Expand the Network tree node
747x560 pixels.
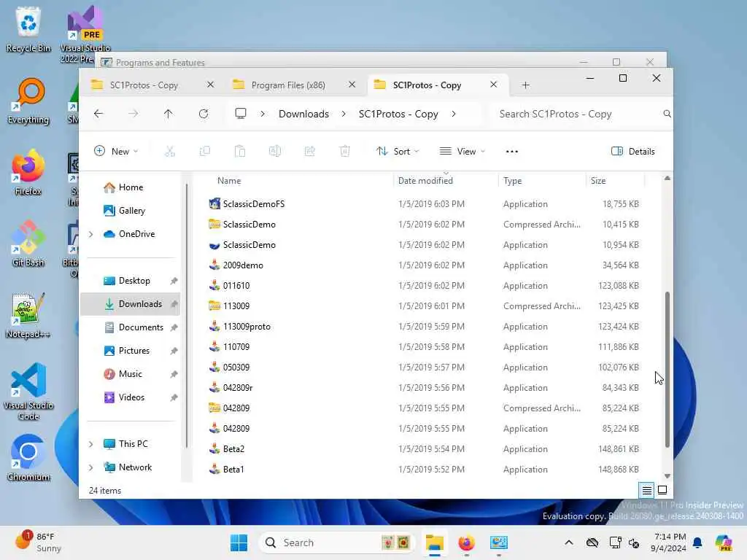tap(91, 467)
